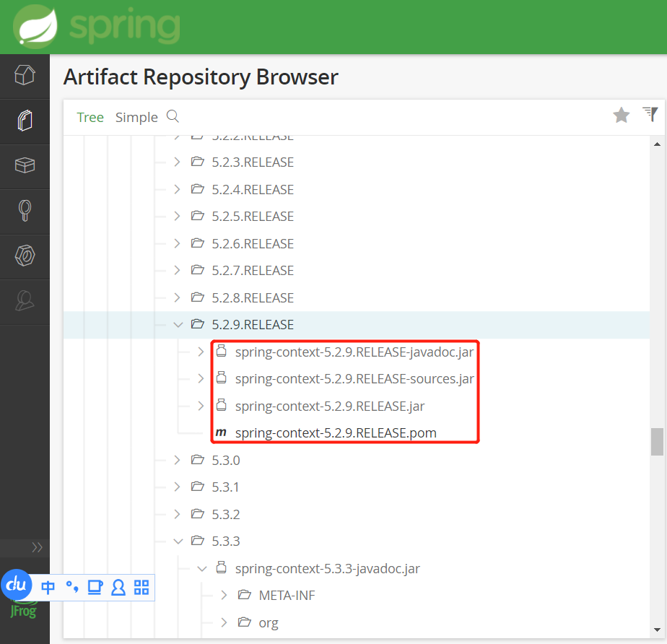
Task: Collapse spring-context-5.3.3-javadoc.jar chevron
Action: [202, 569]
